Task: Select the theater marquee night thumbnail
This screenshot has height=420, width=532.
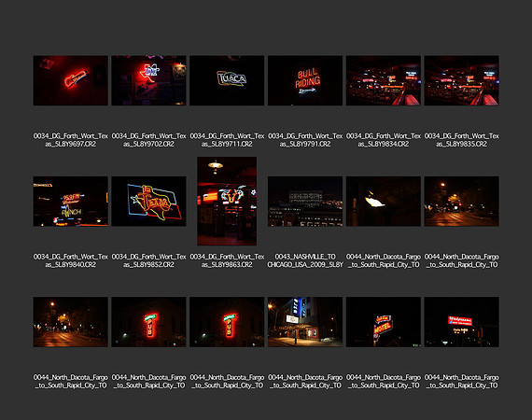Action: tap(305, 322)
